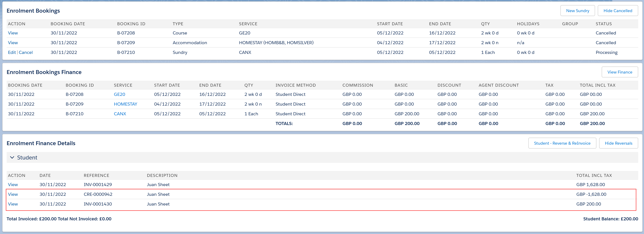Click TOTAL INCL TAX header in finance table
This screenshot has width=644, height=234.
597,85
